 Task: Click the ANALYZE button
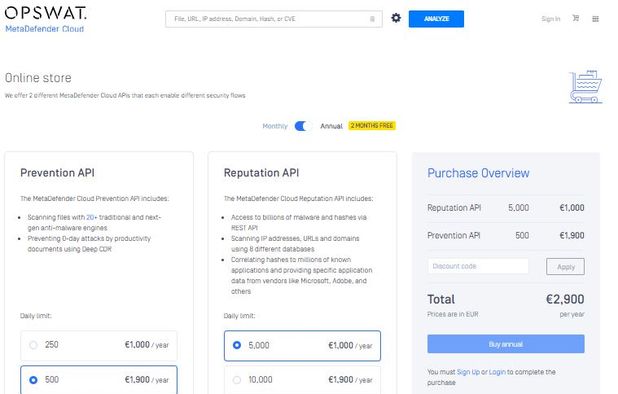[x=436, y=19]
